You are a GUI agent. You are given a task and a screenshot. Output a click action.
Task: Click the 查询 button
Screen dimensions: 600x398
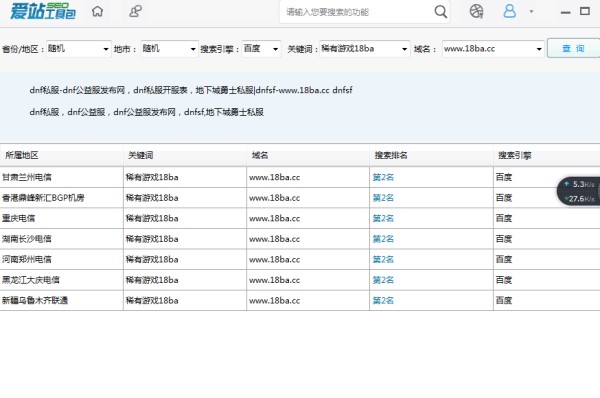point(573,48)
